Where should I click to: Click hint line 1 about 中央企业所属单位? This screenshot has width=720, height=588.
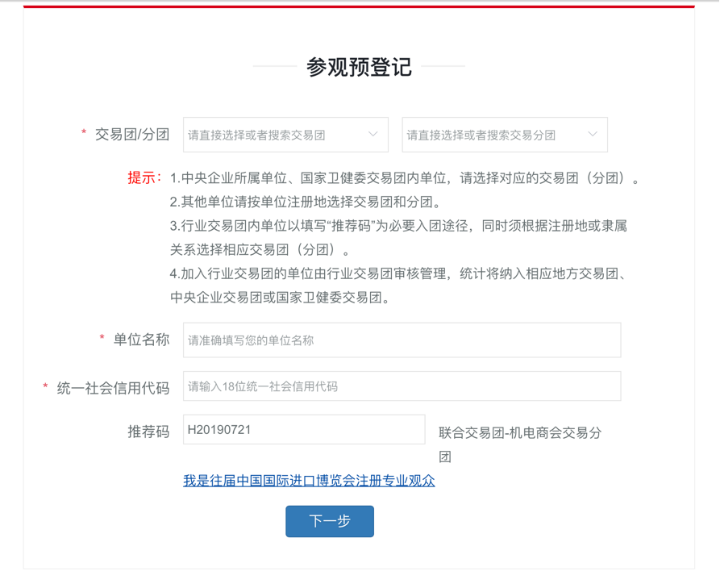point(405,178)
